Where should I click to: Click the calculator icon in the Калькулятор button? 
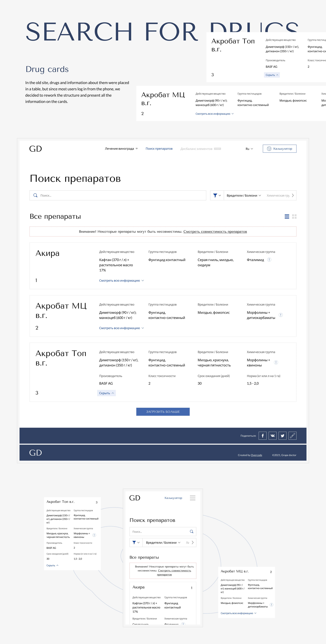[x=269, y=148]
